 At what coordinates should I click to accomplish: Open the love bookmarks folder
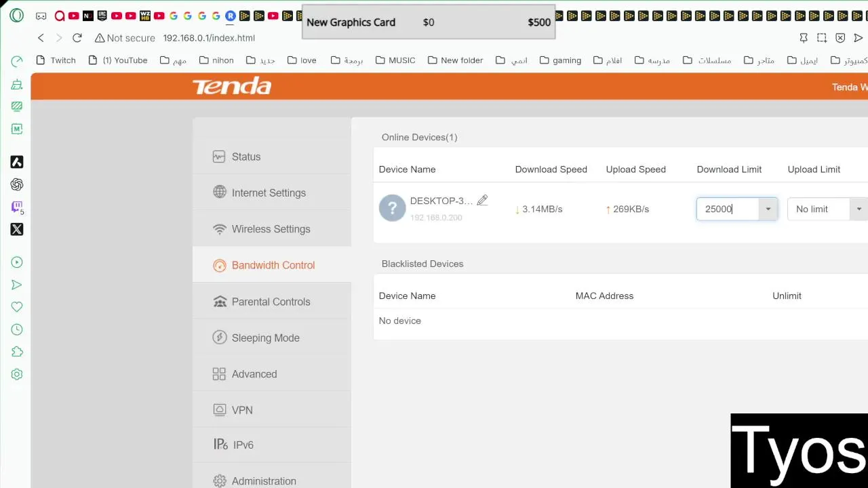pyautogui.click(x=302, y=60)
